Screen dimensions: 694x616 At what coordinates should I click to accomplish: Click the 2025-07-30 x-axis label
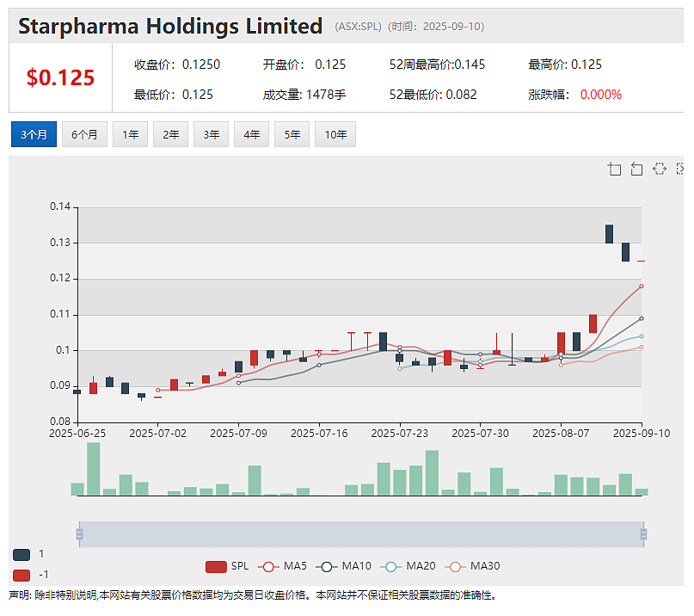pyautogui.click(x=480, y=434)
